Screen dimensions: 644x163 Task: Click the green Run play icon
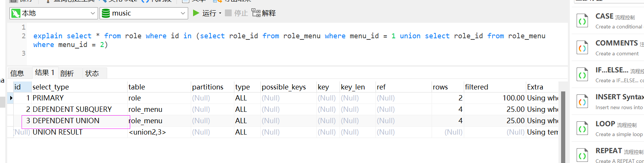[x=196, y=13]
